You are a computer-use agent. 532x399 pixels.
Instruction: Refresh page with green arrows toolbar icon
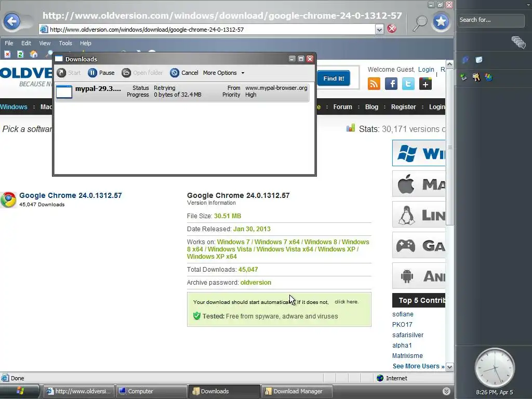coord(20,54)
